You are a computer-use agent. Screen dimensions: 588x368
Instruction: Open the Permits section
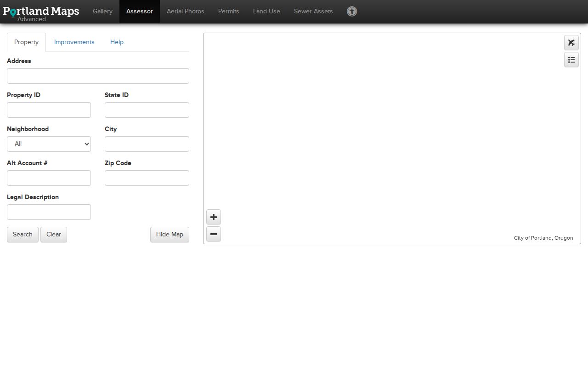pos(229,11)
